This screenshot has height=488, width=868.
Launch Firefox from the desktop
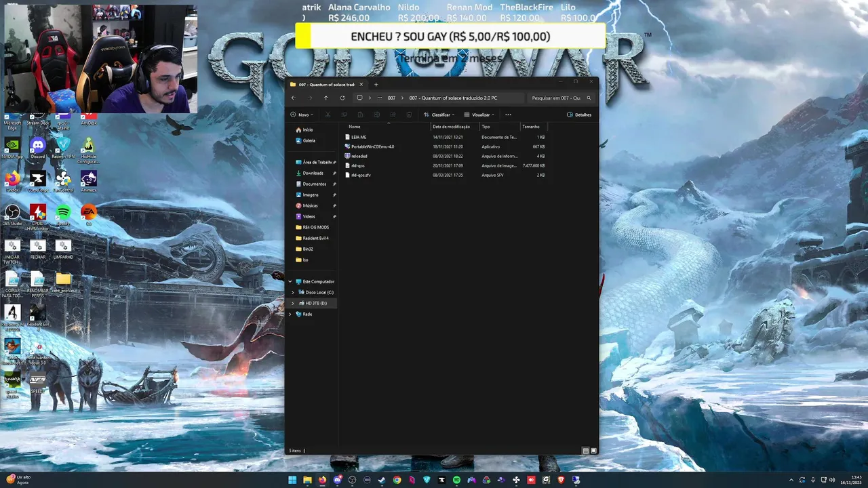[12, 181]
